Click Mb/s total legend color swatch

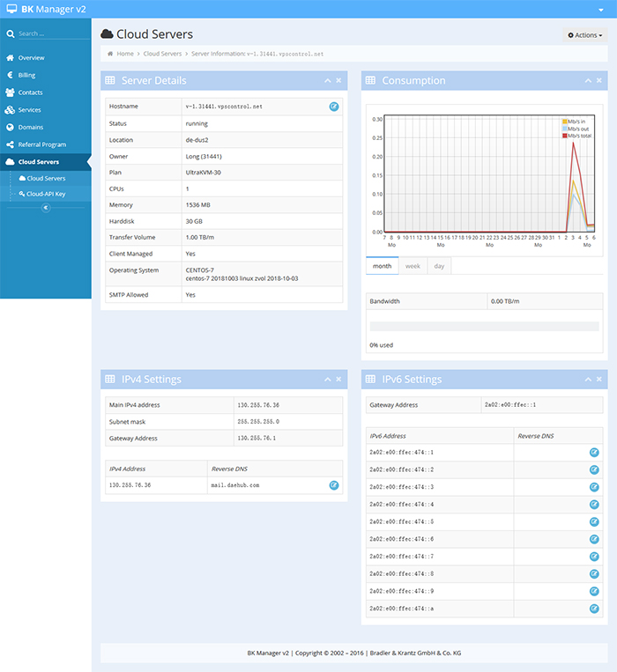(x=565, y=136)
